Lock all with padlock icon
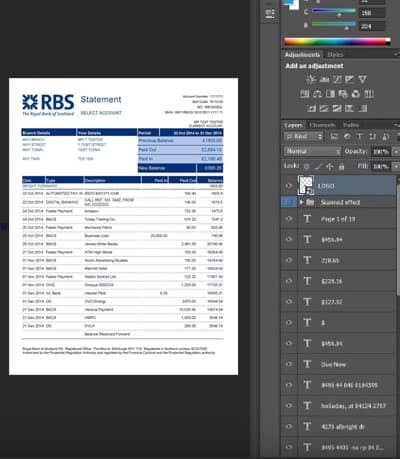Image resolution: width=400 pixels, height=459 pixels. (341, 166)
